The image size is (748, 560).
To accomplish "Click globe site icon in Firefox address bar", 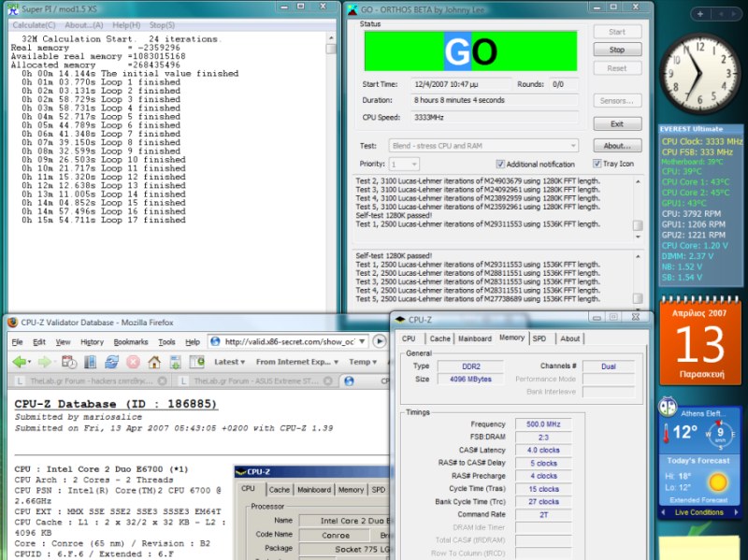I will coord(216,341).
